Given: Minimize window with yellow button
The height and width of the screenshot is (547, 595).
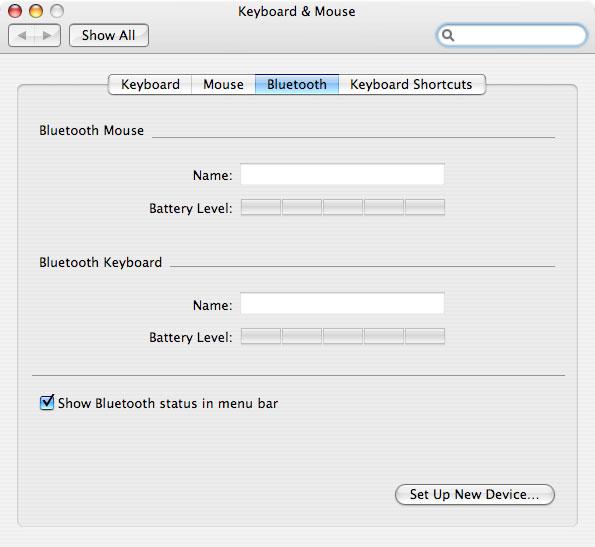Looking at the screenshot, I should [36, 11].
